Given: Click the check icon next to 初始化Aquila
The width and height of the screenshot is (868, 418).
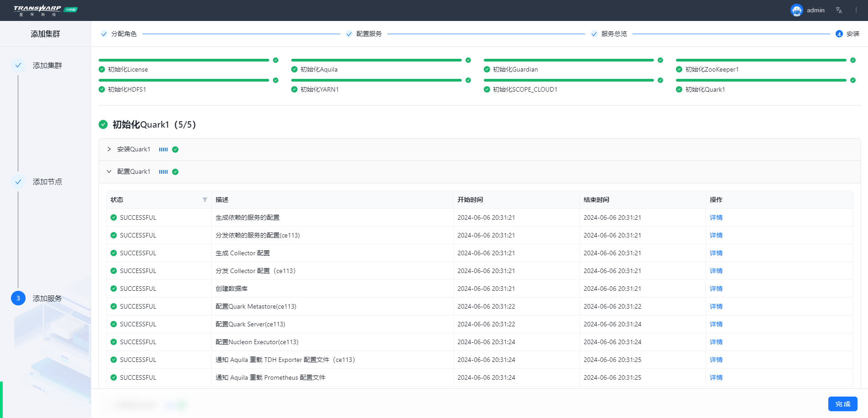Looking at the screenshot, I should point(294,69).
